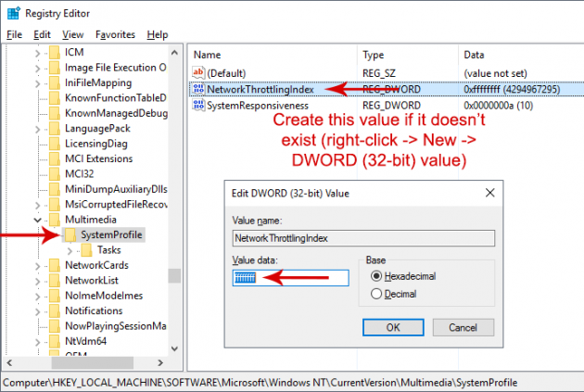
Task: Expand the MsiCorruptedFileRecovery tree node
Action: 37,206
